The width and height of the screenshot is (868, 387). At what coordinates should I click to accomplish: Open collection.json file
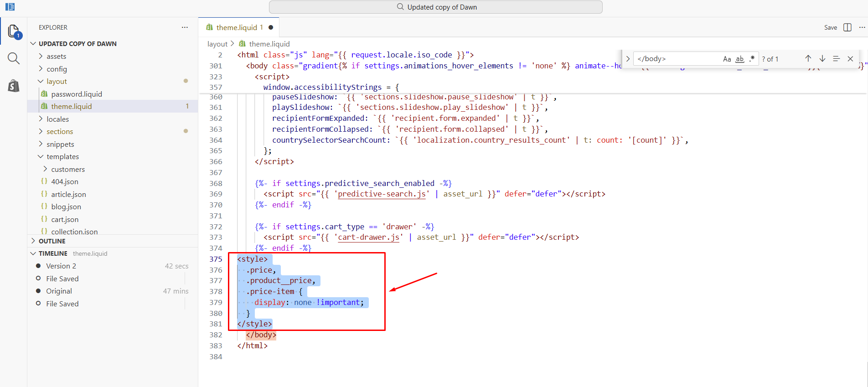click(74, 231)
